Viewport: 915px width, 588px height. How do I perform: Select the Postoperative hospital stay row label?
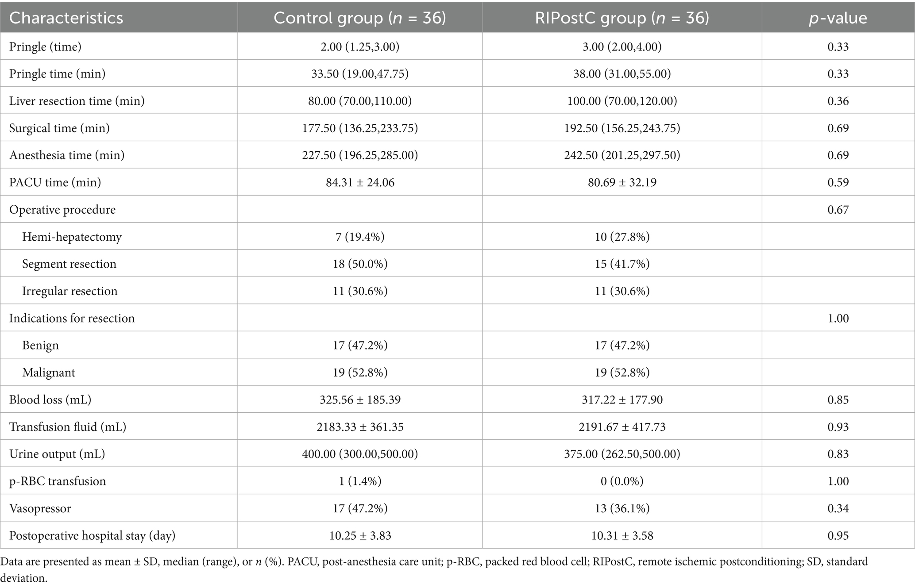[x=92, y=535]
